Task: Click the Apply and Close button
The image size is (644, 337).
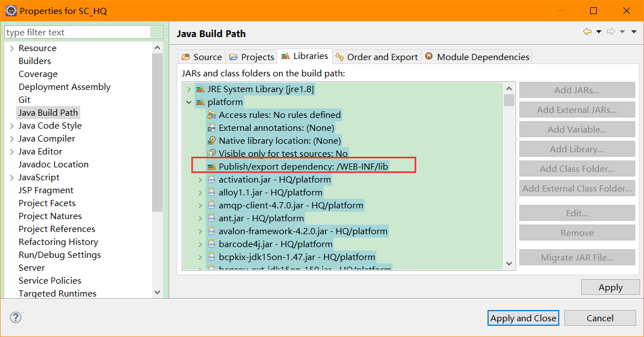Action: [x=523, y=317]
